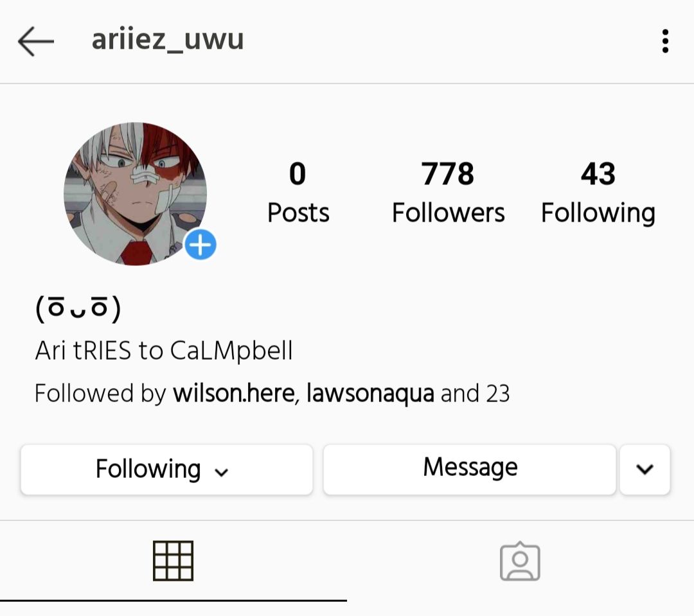View the 778 Followers list
This screenshot has height=616, width=694.
pos(448,193)
